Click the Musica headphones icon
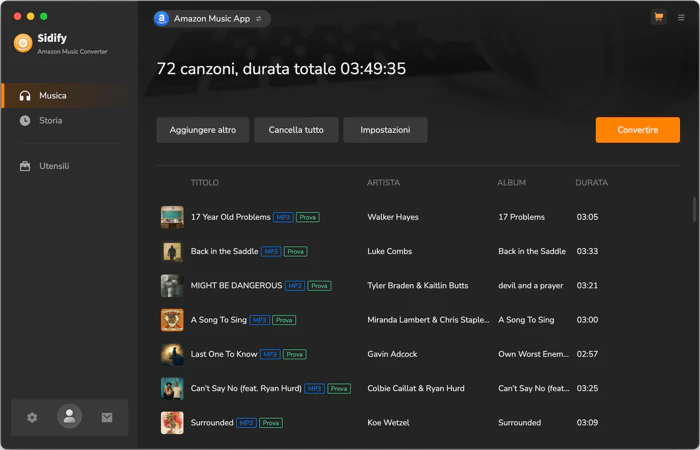 [x=25, y=96]
